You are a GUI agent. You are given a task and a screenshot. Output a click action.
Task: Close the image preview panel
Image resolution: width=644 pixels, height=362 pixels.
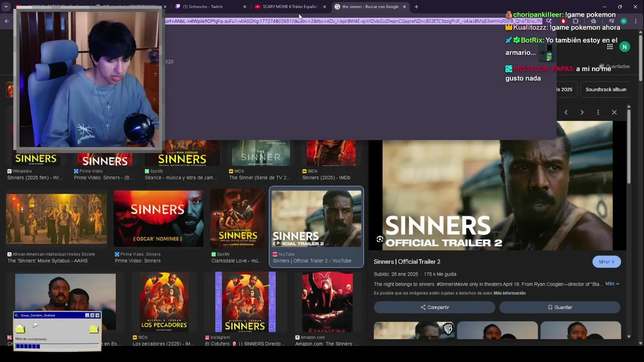614,112
